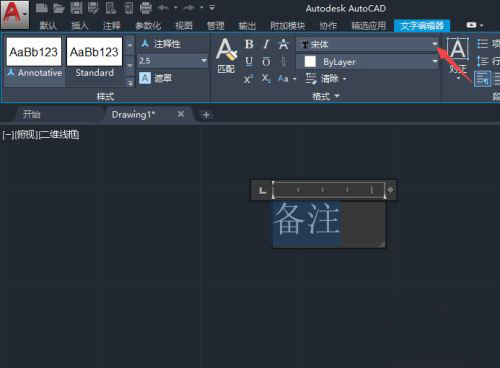Click the highlighted paragraph alignment icon
This screenshot has height=368, width=500.
pos(482,79)
